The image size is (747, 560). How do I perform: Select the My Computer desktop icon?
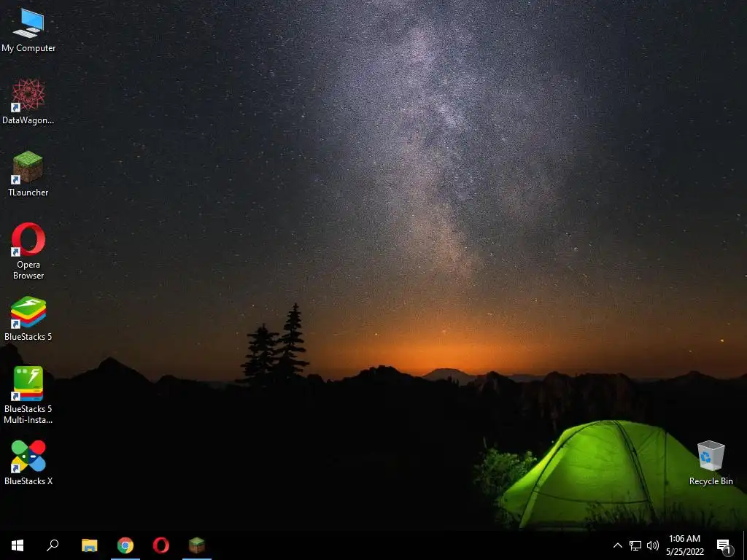coord(28,30)
